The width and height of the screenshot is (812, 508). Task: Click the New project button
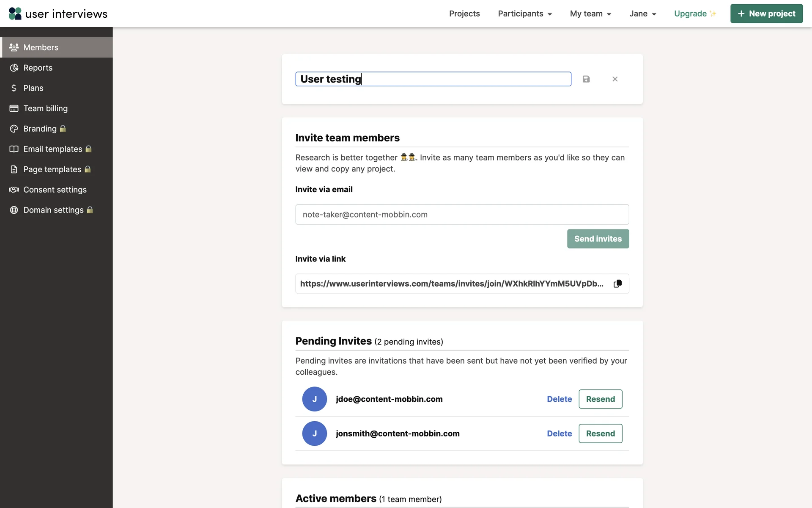coord(766,14)
